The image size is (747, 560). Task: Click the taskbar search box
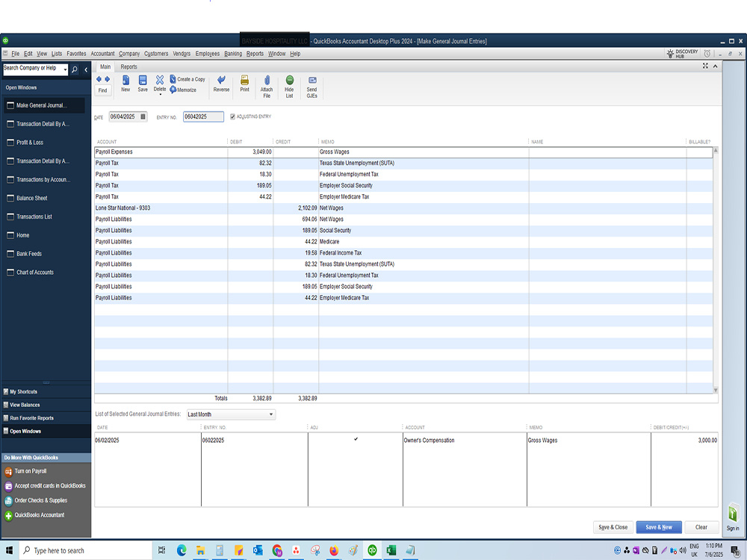coord(86,550)
